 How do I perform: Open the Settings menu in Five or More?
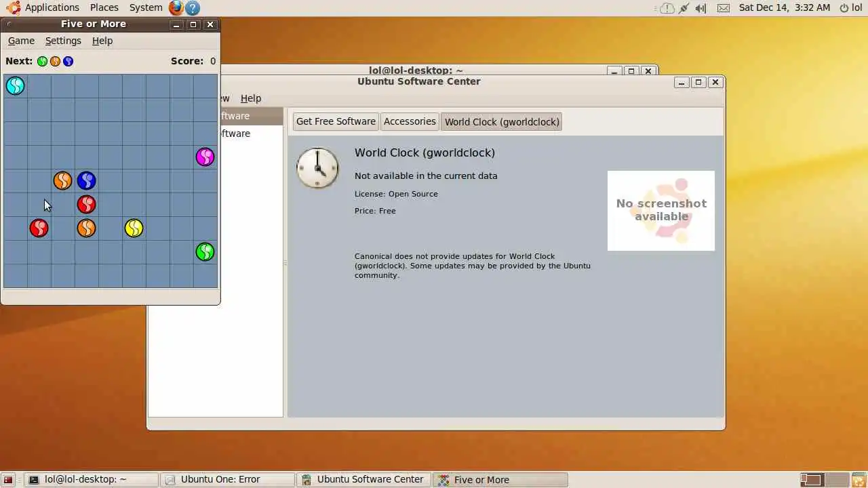tap(63, 41)
